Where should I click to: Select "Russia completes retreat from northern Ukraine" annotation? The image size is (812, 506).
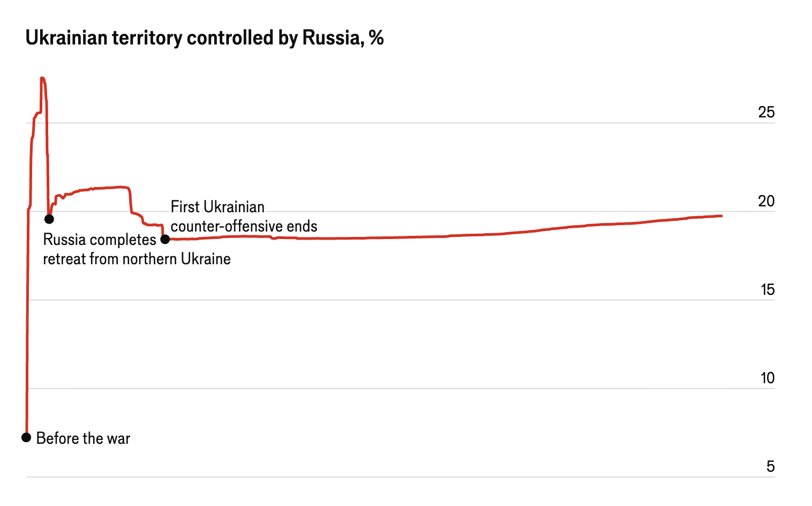point(137,249)
